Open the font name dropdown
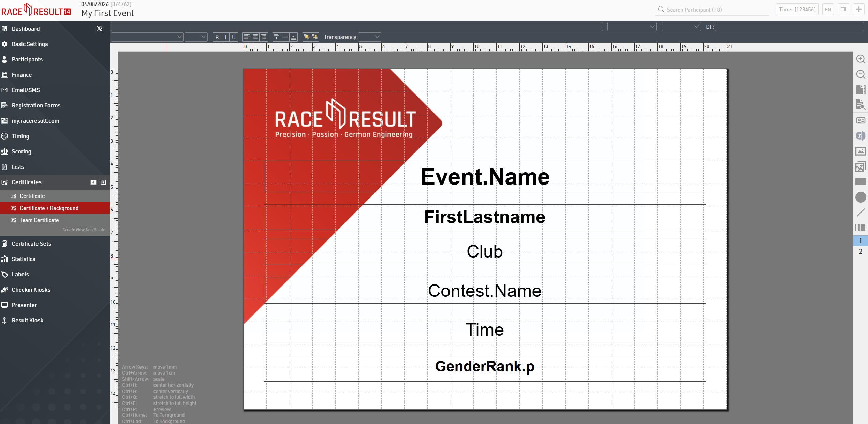 click(x=147, y=37)
